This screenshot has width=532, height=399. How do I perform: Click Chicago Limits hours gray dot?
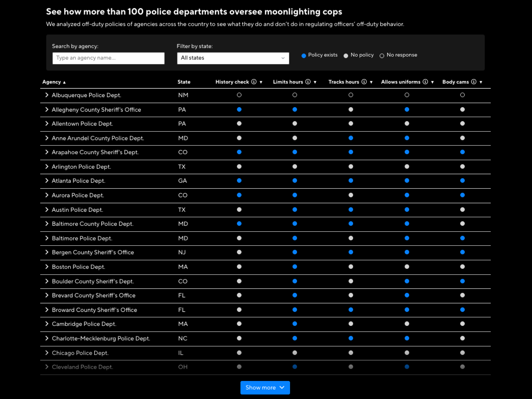click(x=295, y=353)
